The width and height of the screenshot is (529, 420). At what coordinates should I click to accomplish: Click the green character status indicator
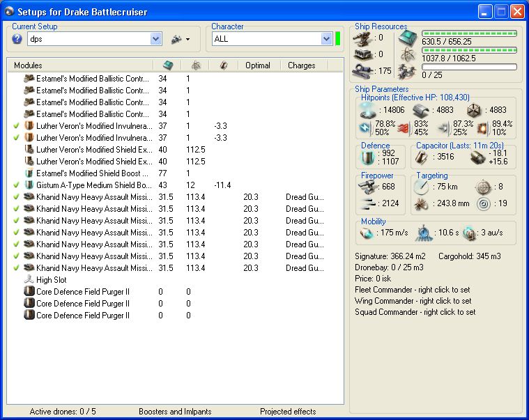coord(337,39)
